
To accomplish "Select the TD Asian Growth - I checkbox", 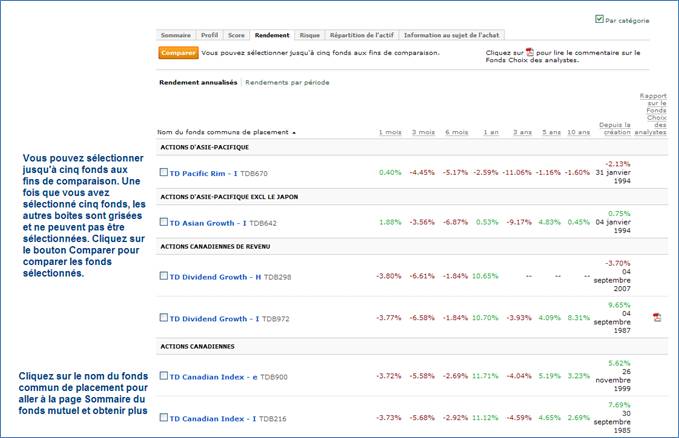I will 164,223.
